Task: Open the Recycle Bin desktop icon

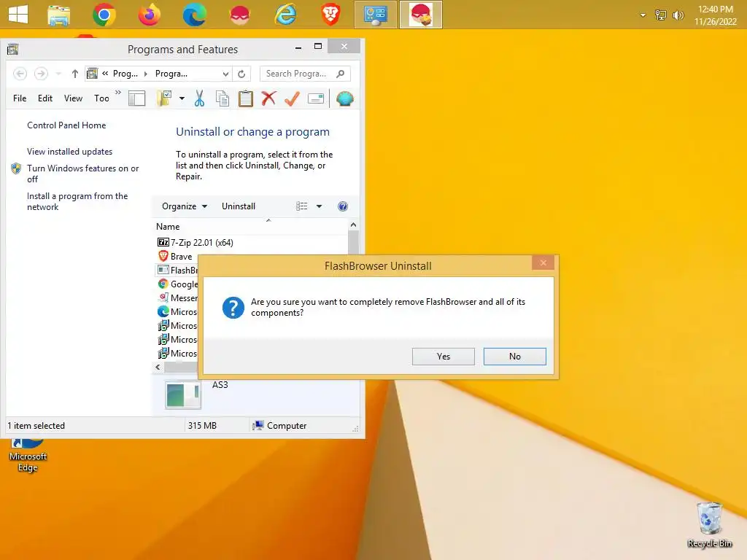Action: tap(709, 524)
